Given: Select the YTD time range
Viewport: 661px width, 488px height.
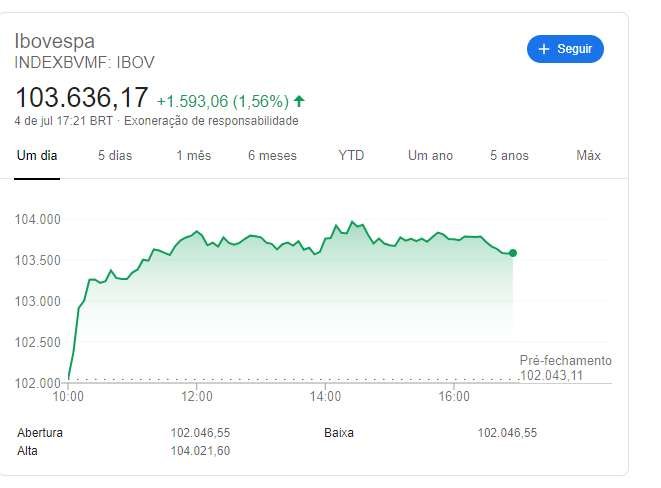Looking at the screenshot, I should pos(351,156).
